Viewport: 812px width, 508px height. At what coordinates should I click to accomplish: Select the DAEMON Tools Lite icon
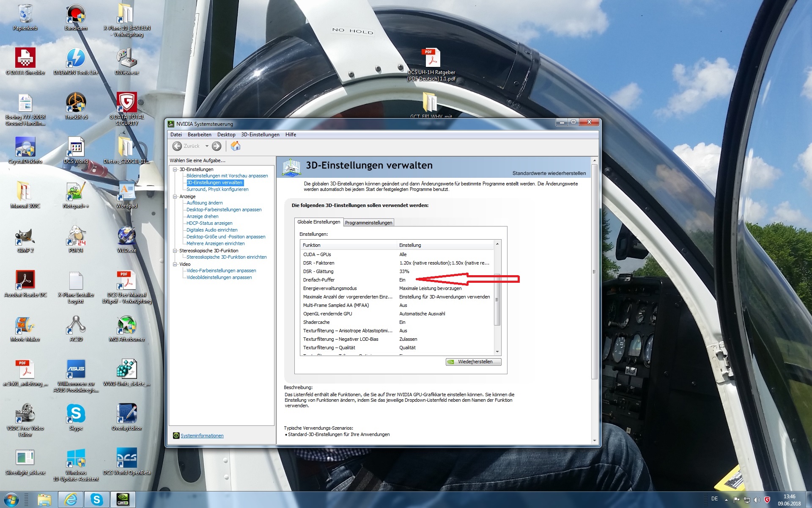(76, 61)
